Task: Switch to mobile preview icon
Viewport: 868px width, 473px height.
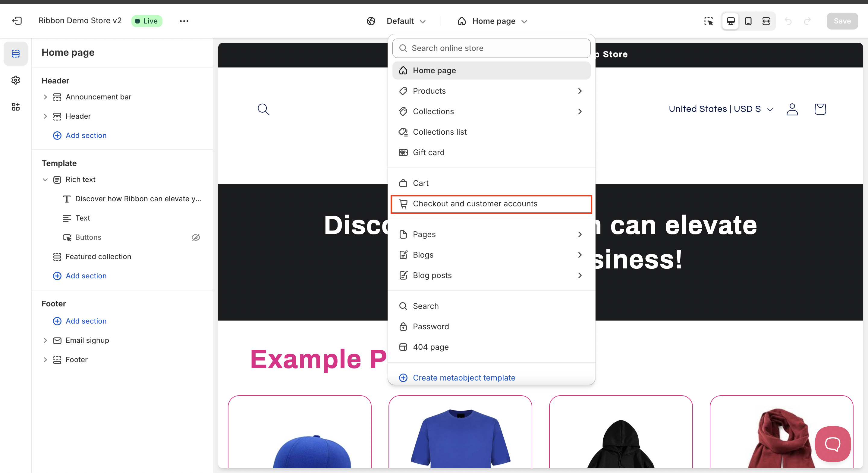Action: 748,21
